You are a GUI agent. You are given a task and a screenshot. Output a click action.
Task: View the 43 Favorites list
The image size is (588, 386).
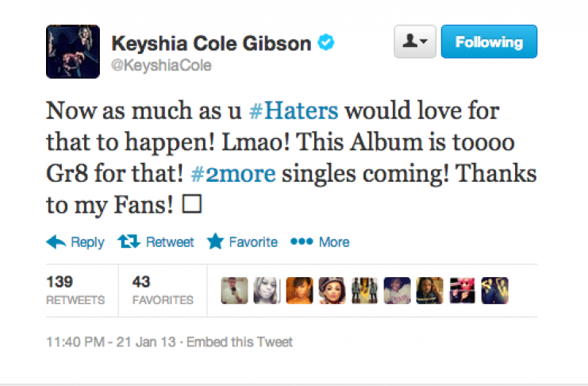[163, 290]
